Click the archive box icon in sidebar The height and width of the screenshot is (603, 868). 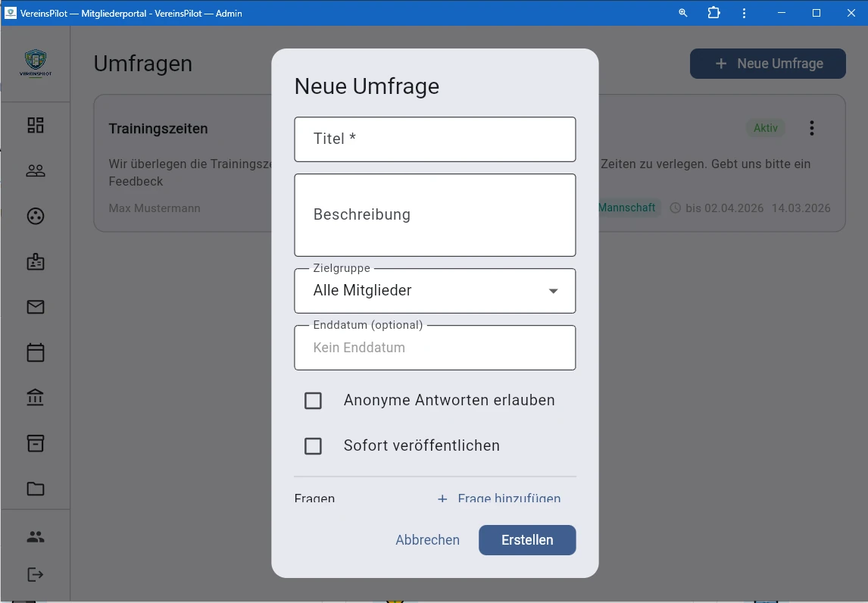[x=35, y=443]
